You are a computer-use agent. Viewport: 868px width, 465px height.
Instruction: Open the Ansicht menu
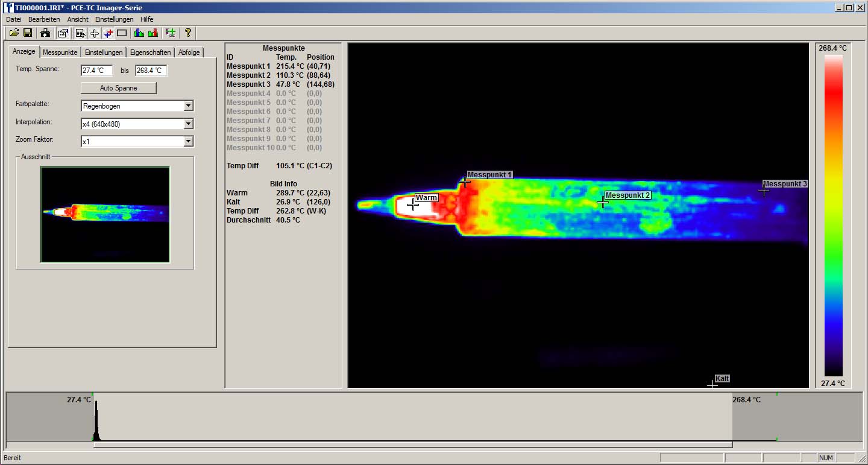click(78, 19)
